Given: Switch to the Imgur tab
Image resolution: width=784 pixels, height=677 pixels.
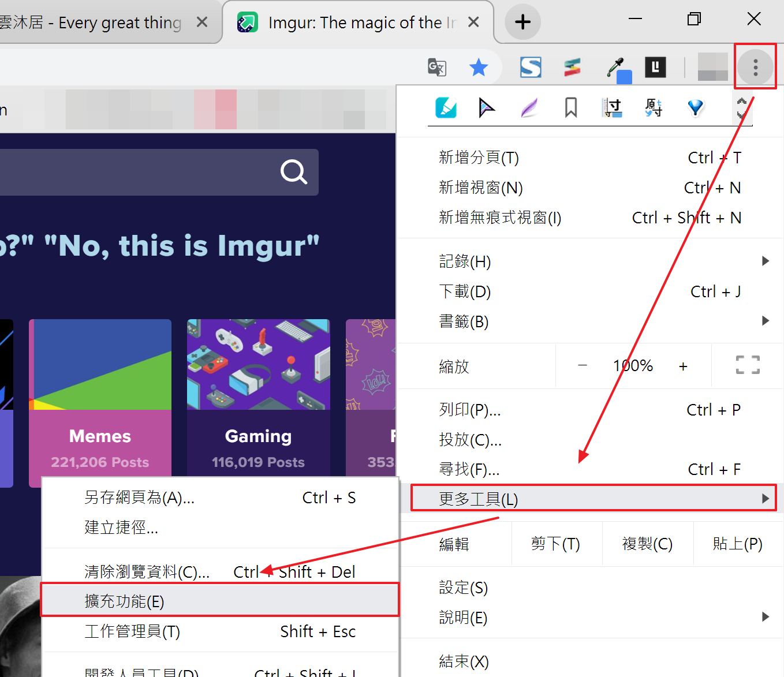Looking at the screenshot, I should click(x=358, y=23).
